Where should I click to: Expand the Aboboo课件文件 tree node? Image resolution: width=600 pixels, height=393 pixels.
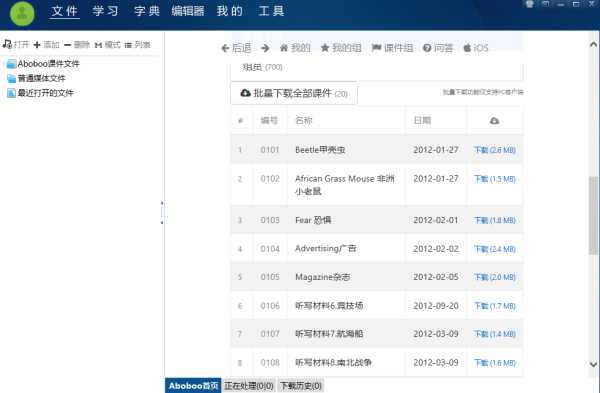pyautogui.click(x=4, y=64)
